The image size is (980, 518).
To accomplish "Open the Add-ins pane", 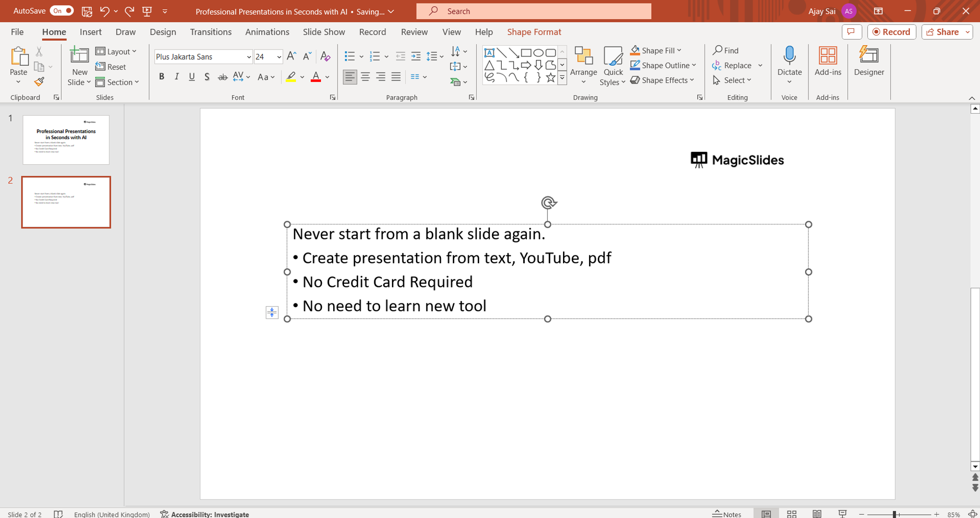I will [828, 61].
